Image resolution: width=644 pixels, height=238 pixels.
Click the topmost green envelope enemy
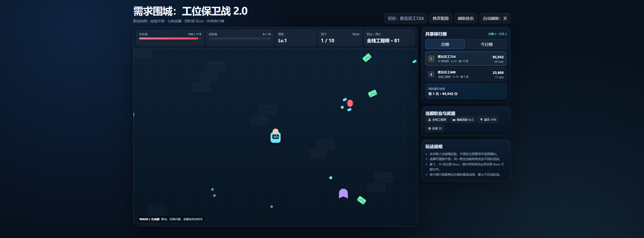coord(367,58)
